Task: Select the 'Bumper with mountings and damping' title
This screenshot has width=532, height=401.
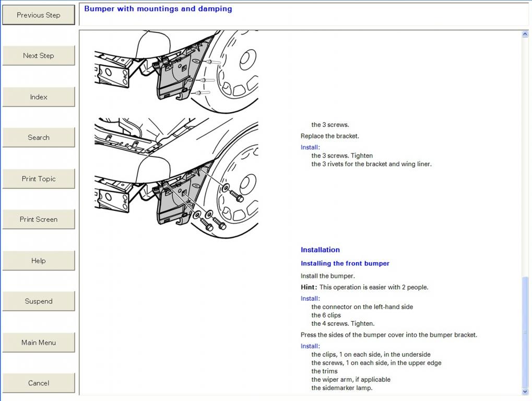Action: [158, 9]
